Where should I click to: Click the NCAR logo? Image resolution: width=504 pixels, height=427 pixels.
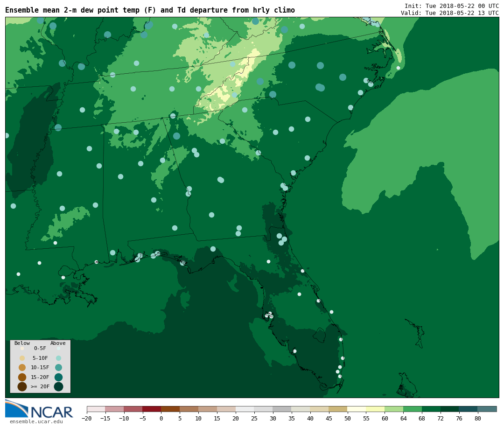(39, 409)
